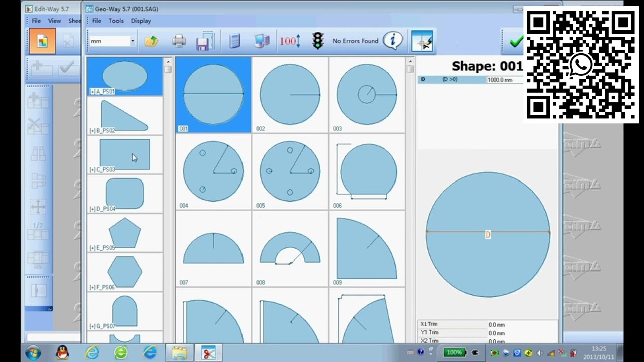Screen dimensions: 644x362
Task: Click the computer monitor icon in toolbar
Action: click(x=262, y=41)
